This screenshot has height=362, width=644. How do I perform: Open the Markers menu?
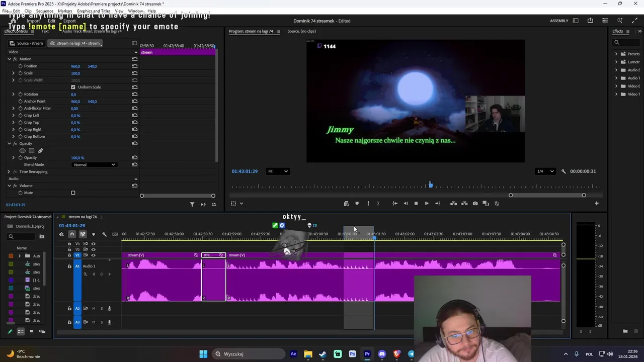tap(65, 11)
